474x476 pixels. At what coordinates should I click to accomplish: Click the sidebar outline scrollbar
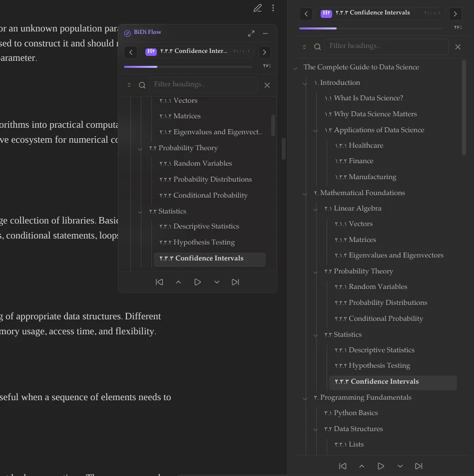point(464,108)
